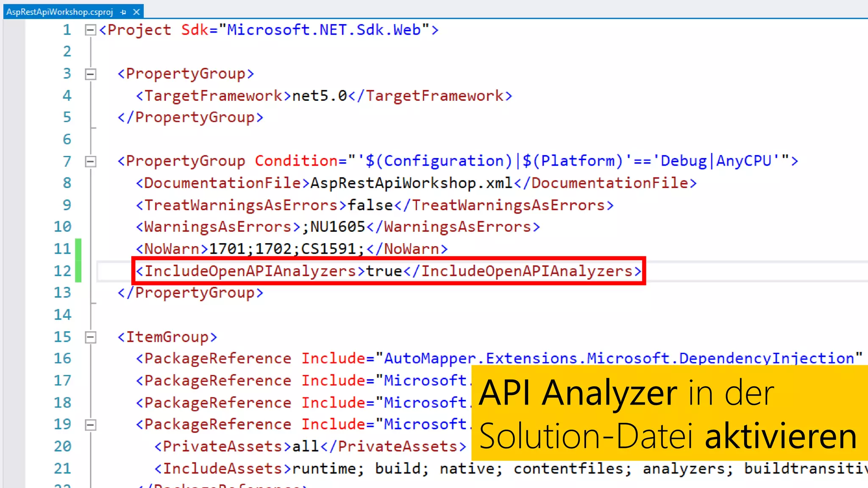
Task: Collapse the conditional PropertyGroup on line 7
Action: pos(90,161)
